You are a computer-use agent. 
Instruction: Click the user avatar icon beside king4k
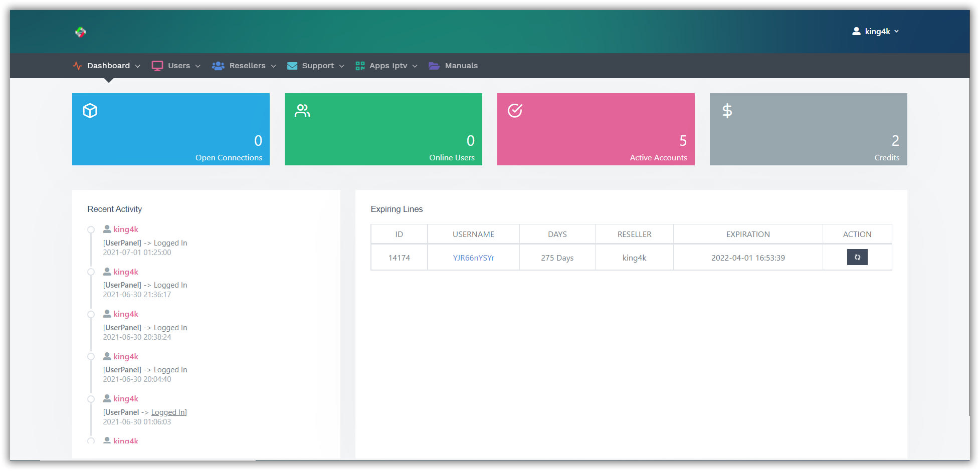tap(855, 31)
